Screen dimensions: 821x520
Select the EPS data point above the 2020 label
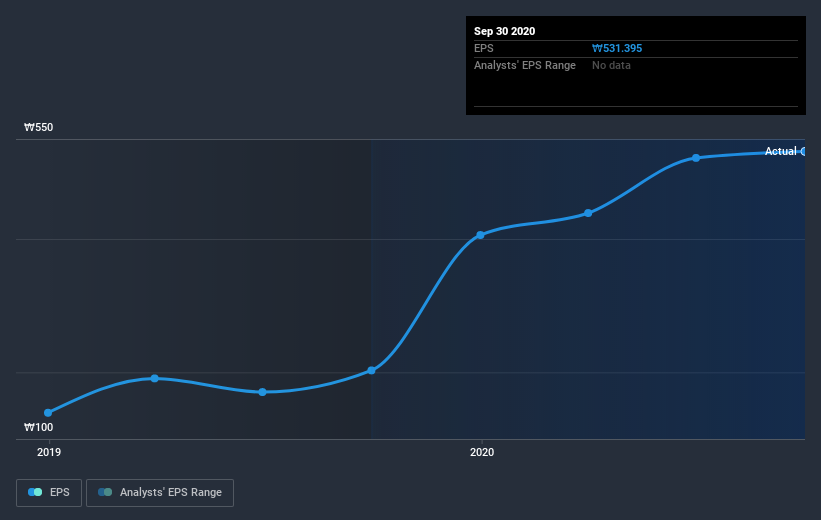480,235
